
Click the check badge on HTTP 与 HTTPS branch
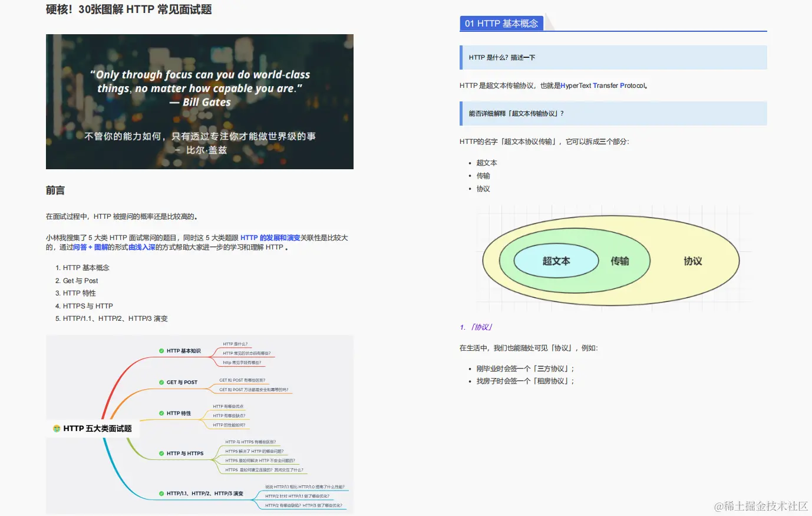(161, 453)
